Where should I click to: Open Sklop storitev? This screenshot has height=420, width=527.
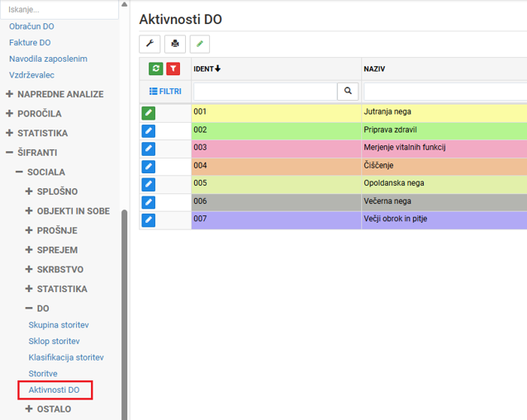click(x=55, y=341)
